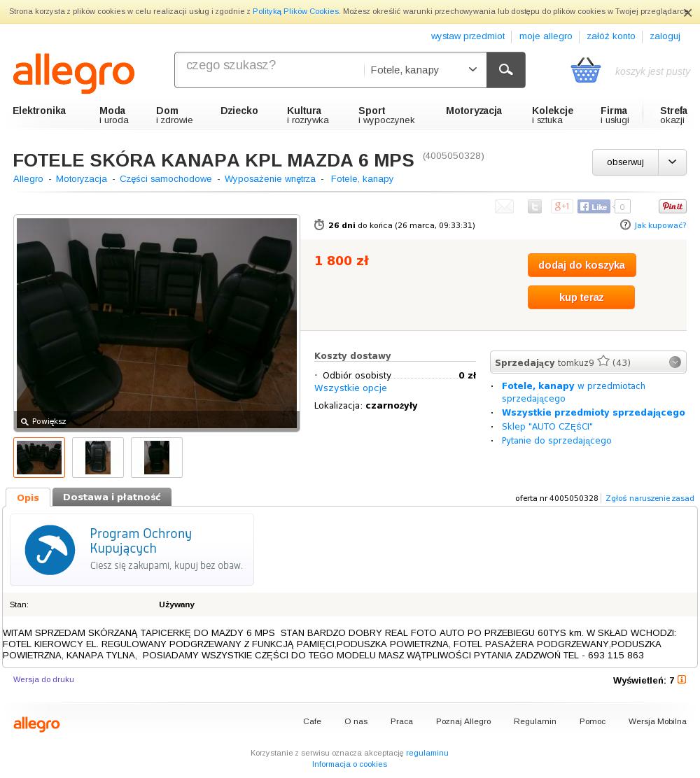Dismiss the cookies notice banner
Image resolution: width=700 pixels, height=778 pixels.
(x=687, y=13)
